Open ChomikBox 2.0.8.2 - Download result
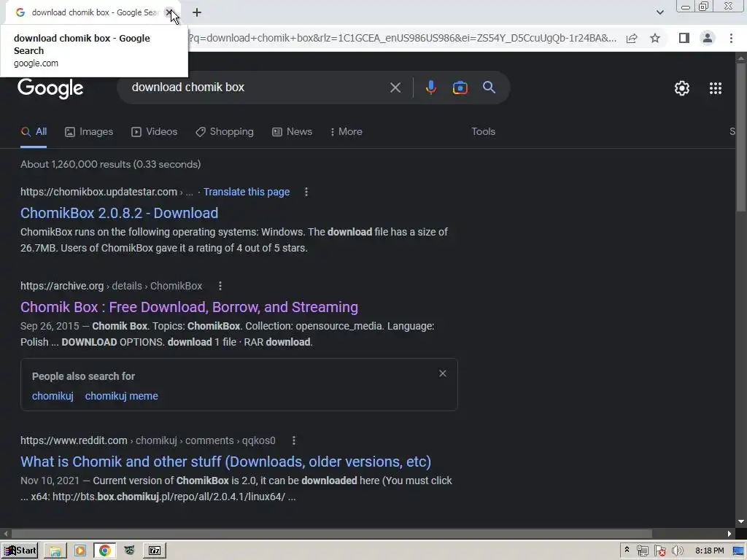 click(x=119, y=213)
